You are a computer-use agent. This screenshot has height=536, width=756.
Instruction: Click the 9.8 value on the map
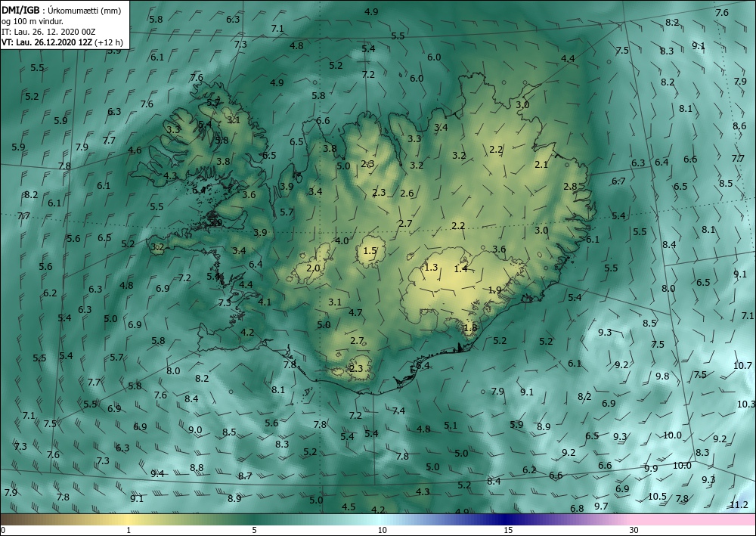(662, 376)
